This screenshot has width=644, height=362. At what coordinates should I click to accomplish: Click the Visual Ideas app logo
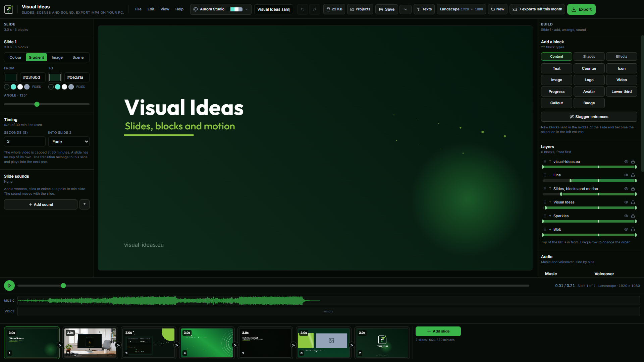(x=9, y=9)
